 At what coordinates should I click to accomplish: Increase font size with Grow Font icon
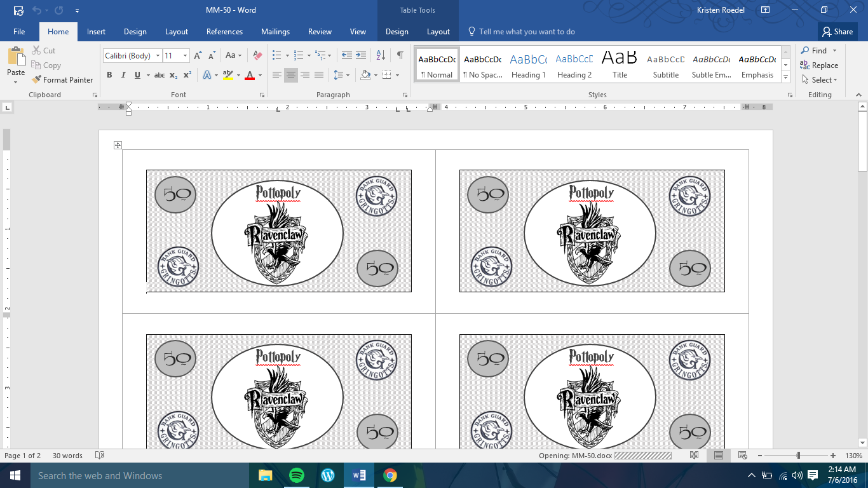(198, 56)
